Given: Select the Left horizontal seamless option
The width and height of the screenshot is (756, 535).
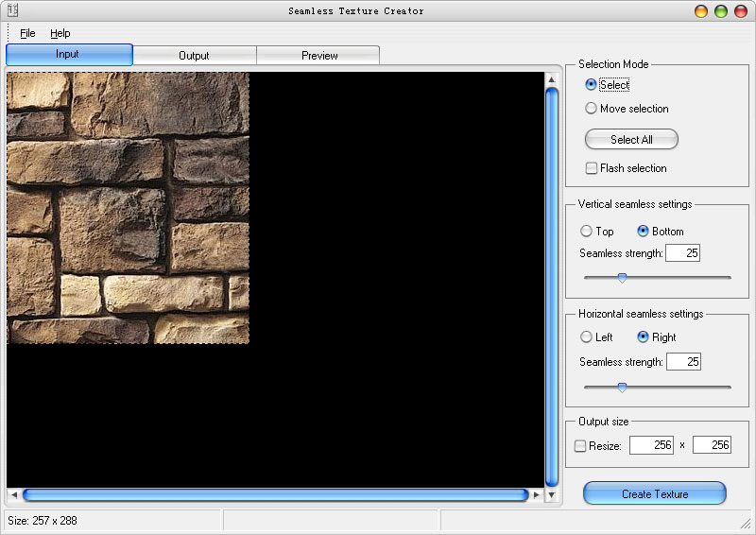Looking at the screenshot, I should (587, 337).
